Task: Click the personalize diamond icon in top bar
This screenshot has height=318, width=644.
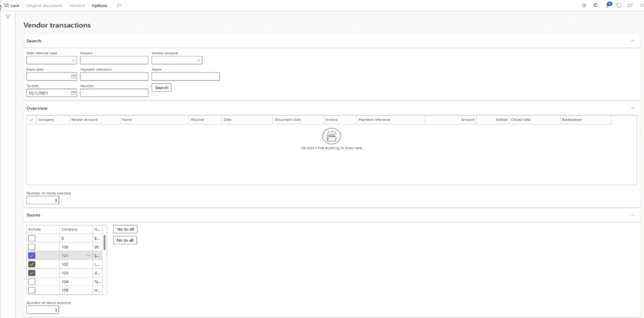Action: 584,5
